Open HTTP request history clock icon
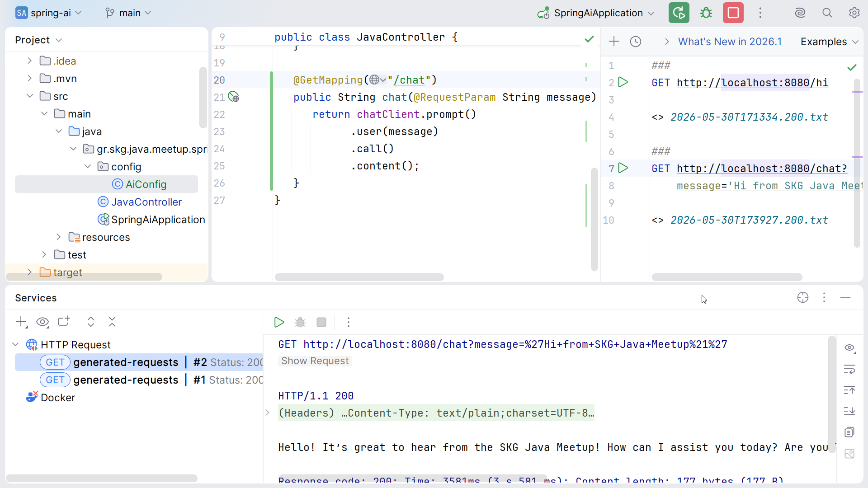 pos(635,42)
